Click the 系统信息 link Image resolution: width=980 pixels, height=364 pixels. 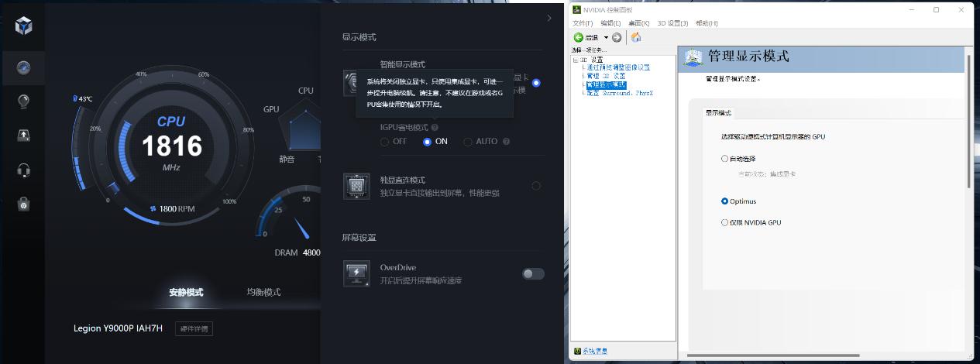[595, 352]
